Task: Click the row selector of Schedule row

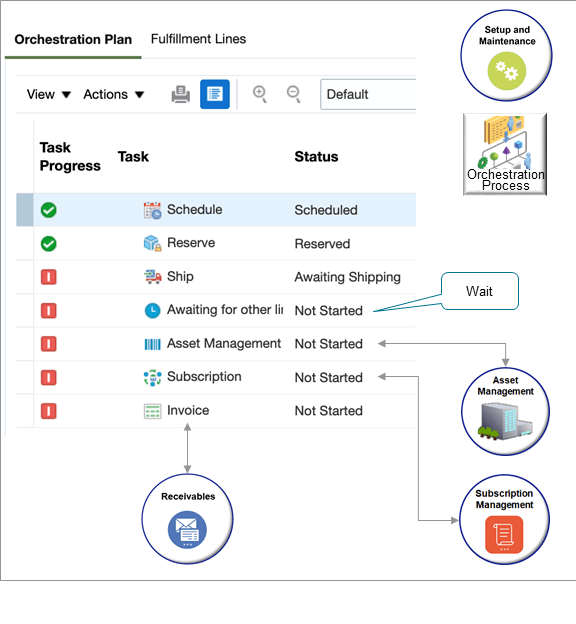Action: coord(25,210)
